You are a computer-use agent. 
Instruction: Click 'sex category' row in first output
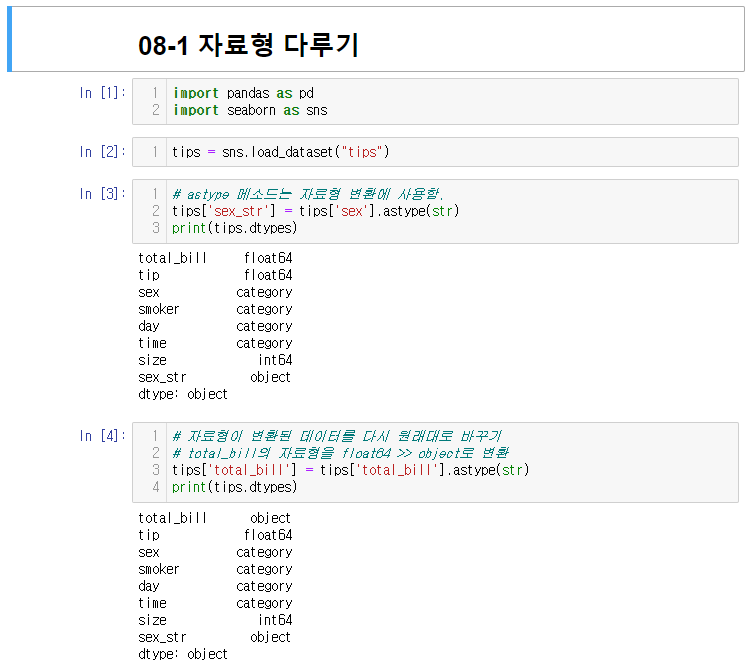tap(215, 292)
